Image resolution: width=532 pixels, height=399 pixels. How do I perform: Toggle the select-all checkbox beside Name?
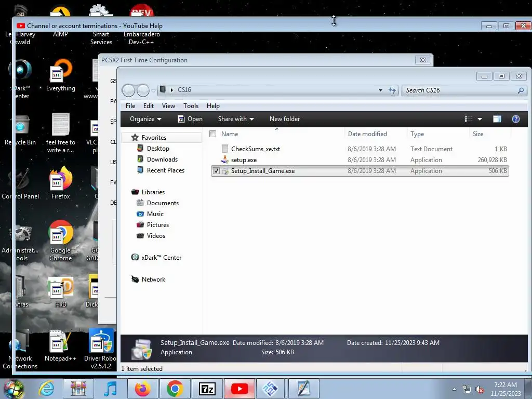click(212, 134)
